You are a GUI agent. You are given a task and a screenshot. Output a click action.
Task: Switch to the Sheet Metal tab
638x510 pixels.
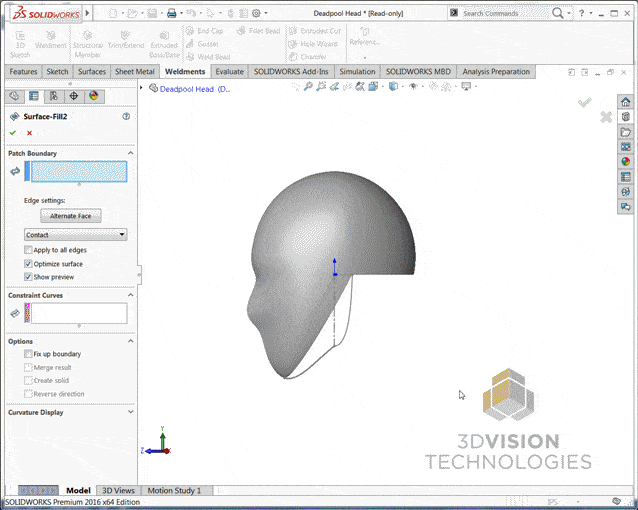135,72
